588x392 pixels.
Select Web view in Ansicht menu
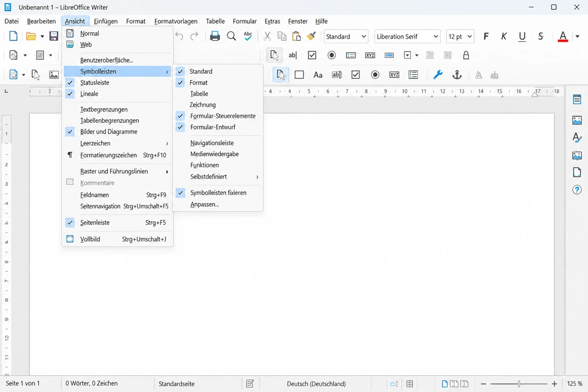coord(118,45)
